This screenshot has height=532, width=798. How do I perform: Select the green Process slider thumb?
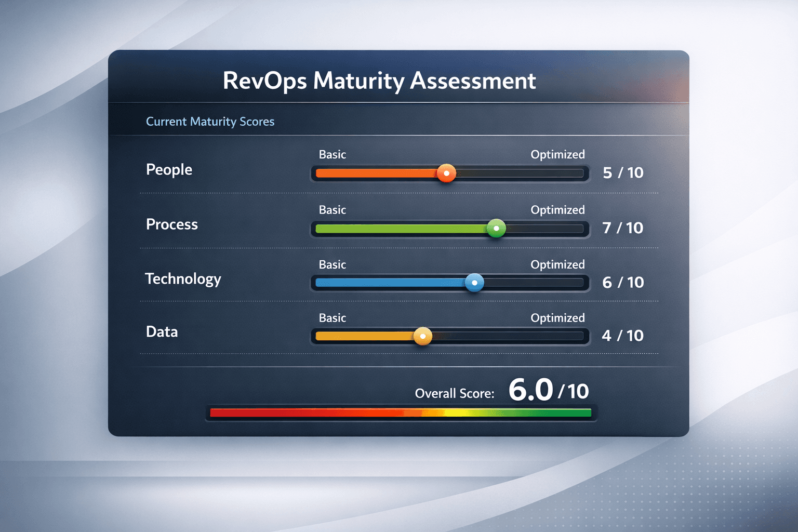click(x=496, y=229)
